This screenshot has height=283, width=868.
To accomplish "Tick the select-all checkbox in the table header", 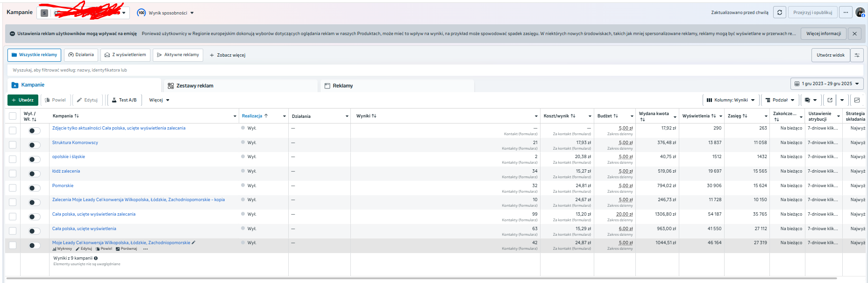I will pos(13,116).
